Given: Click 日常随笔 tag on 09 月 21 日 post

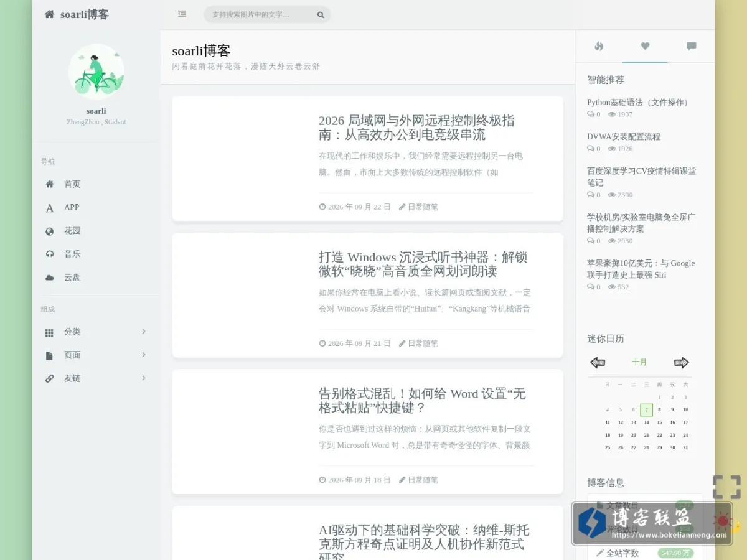Looking at the screenshot, I should point(423,343).
